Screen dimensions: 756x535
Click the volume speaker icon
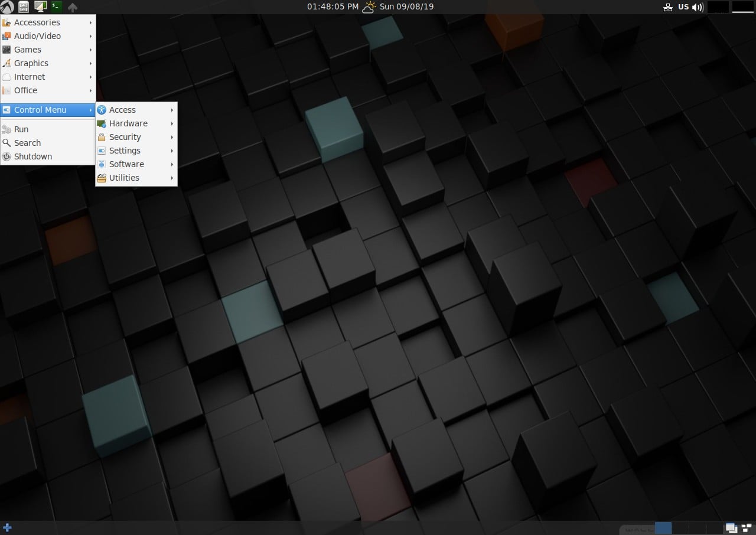[696, 7]
